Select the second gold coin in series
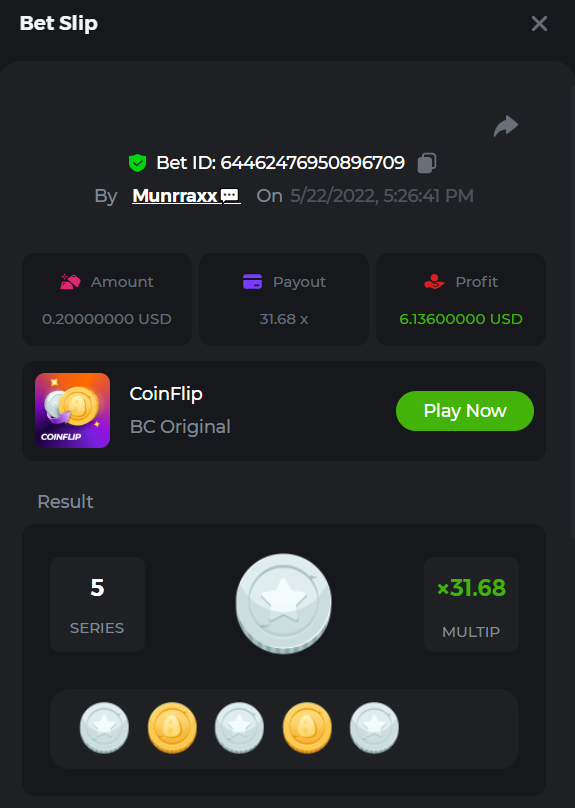The height and width of the screenshot is (808, 575). pos(172,728)
